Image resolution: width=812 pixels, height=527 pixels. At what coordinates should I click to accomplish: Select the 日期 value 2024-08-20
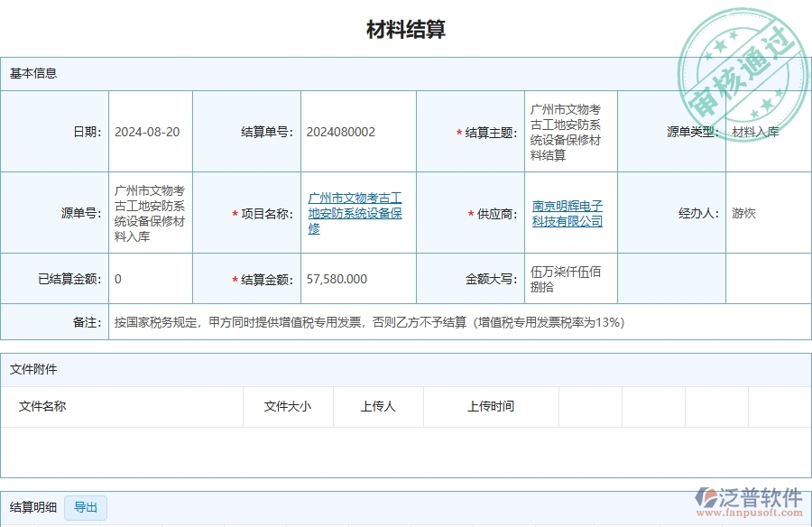pyautogui.click(x=147, y=131)
